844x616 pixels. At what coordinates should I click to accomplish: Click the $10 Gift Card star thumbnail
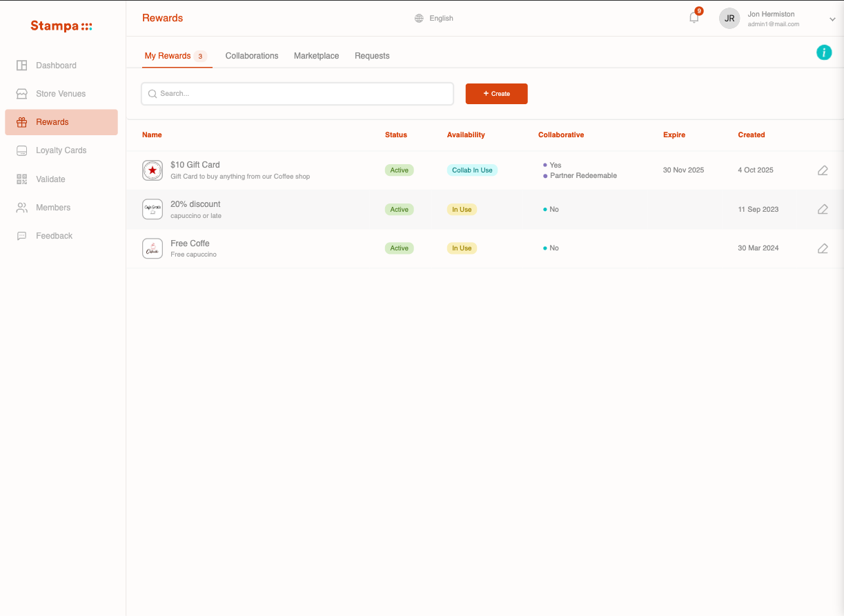pos(153,170)
